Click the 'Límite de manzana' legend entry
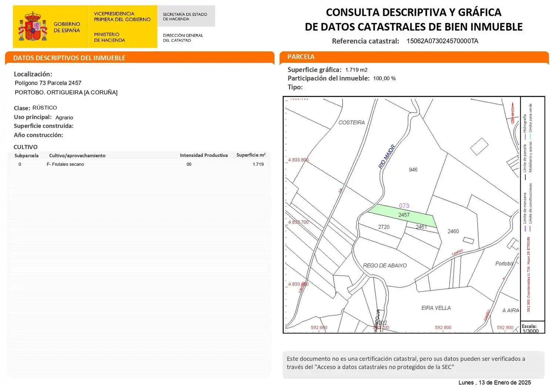This screenshot has width=555, height=392. pyautogui.click(x=525, y=212)
